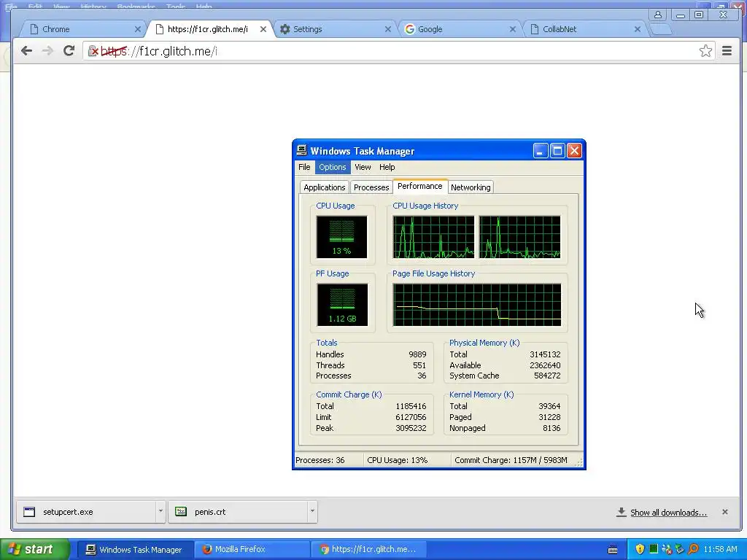Screen dimensions: 747x560
Task: Click Chrome's back arrow button
Action: 27,50
